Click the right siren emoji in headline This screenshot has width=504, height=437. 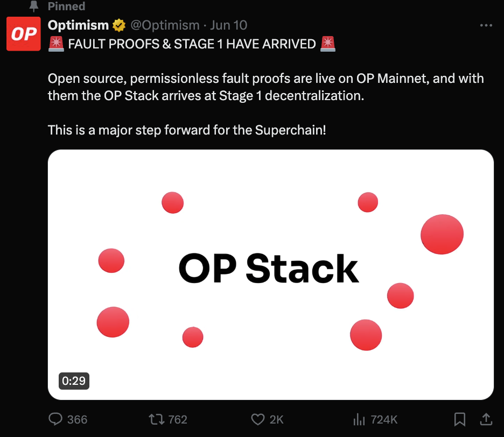327,44
